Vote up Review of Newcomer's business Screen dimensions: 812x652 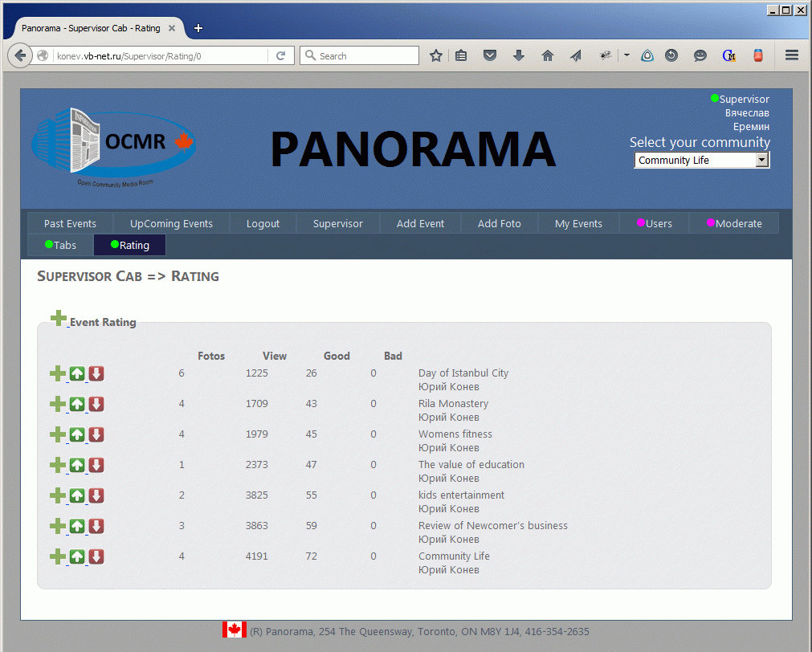77,526
